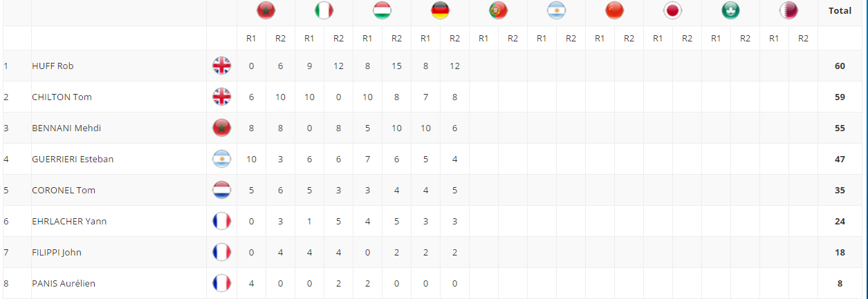This screenshot has width=868, height=299.
Task: Select driver BENNANI Mehdi
Action: pyautogui.click(x=62, y=128)
